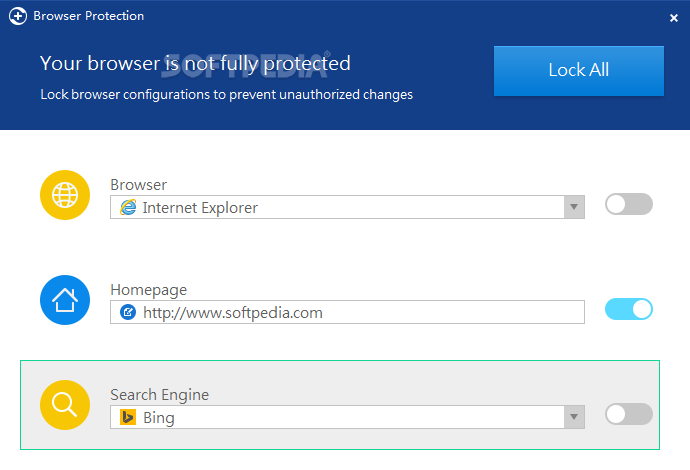690x470 pixels.
Task: Enable the Browser lock toggle
Action: 629,204
